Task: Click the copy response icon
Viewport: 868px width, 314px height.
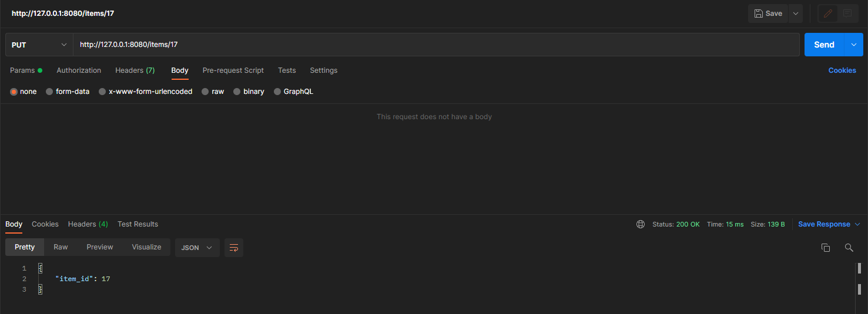Action: (x=826, y=248)
